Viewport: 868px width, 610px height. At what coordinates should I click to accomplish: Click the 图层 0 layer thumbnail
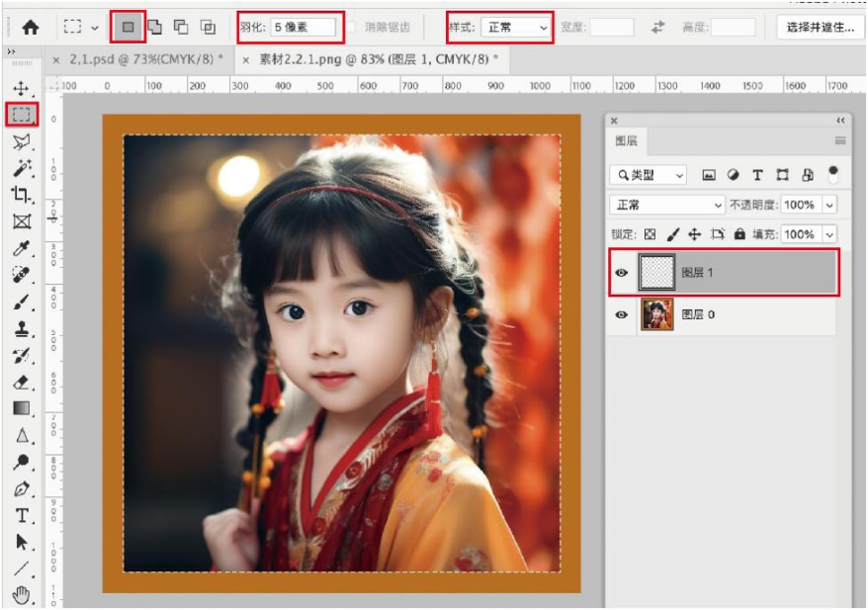point(657,315)
